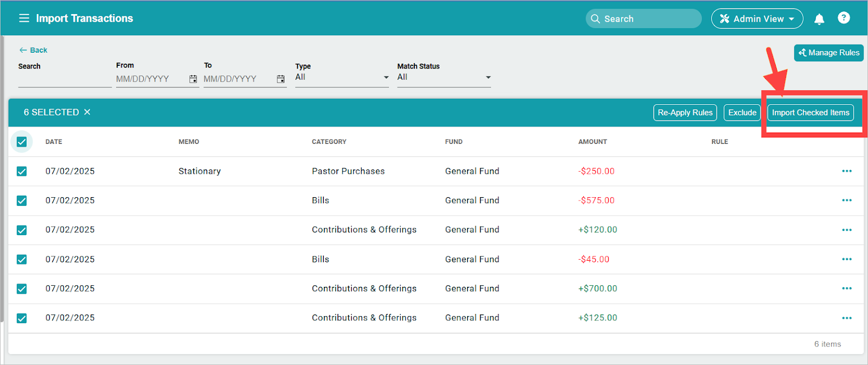
Task: Open more options for -$45.00 Bills row
Action: pyautogui.click(x=846, y=260)
